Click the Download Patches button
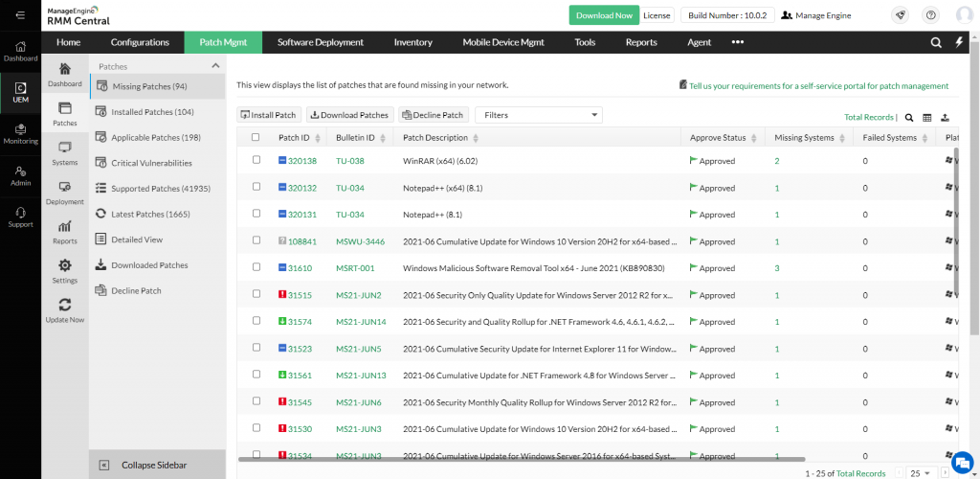The image size is (980, 479). (350, 115)
